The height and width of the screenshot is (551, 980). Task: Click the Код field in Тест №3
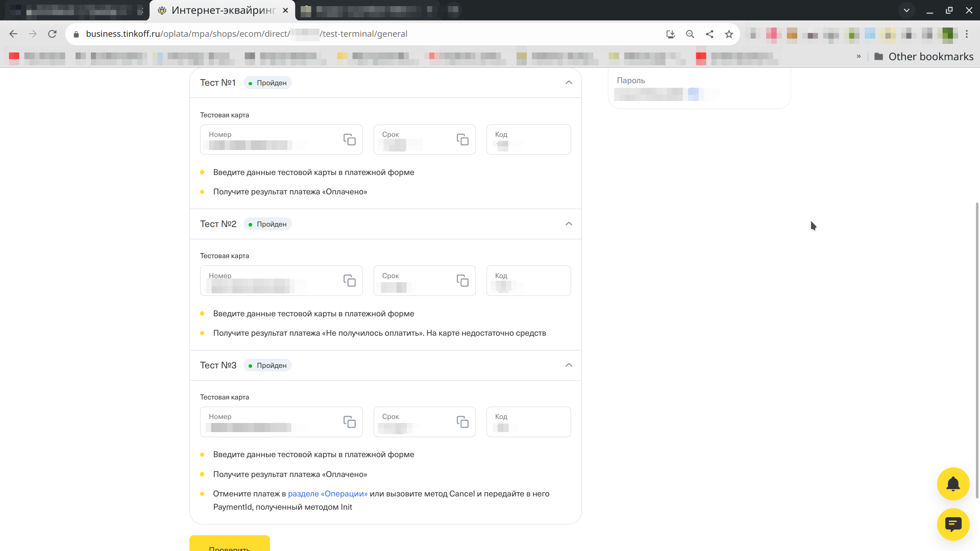528,422
